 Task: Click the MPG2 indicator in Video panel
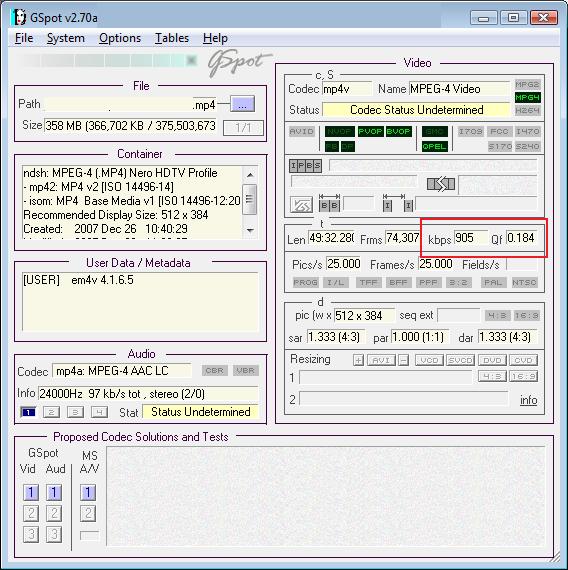tap(528, 85)
